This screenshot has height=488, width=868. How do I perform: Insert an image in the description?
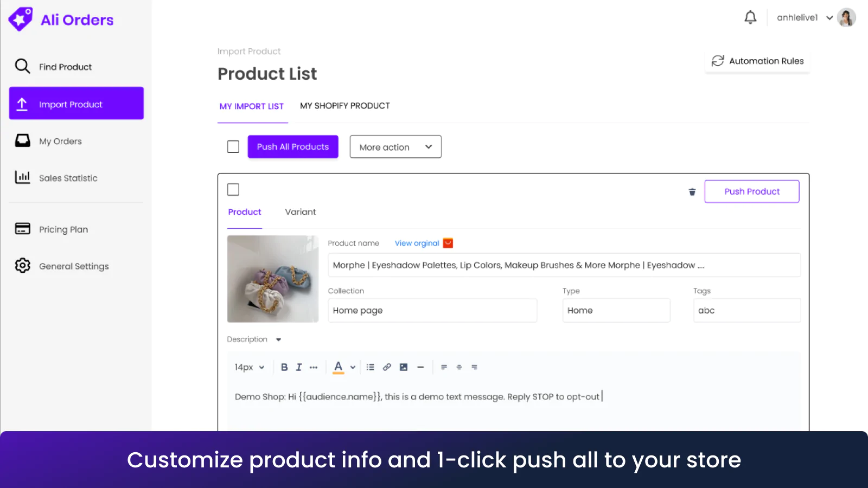click(x=404, y=367)
